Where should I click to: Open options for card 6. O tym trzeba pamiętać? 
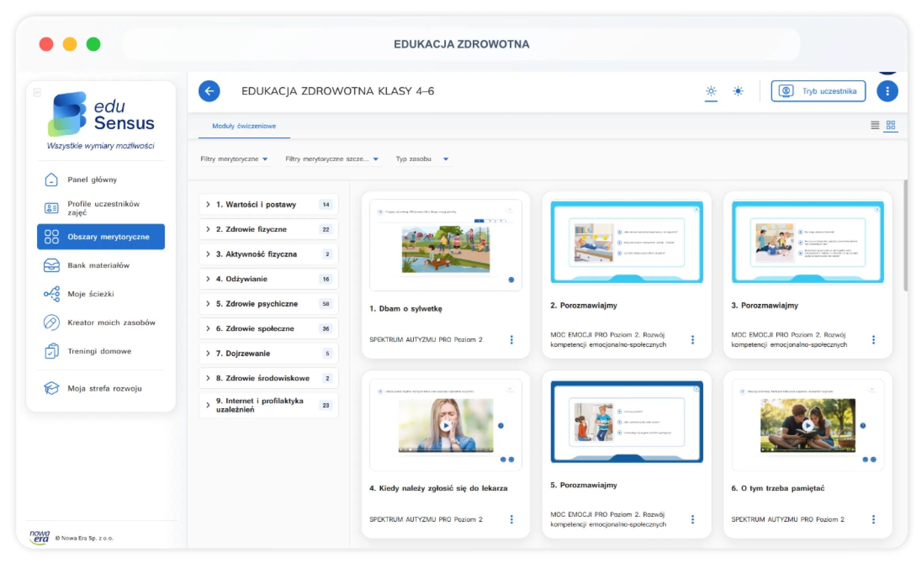(873, 520)
